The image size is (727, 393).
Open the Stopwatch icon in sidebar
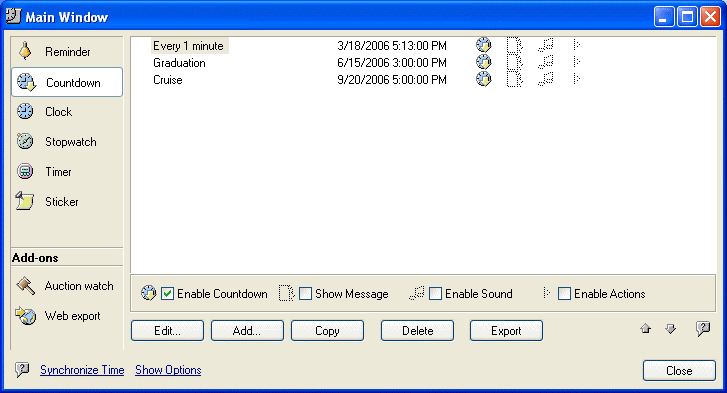point(25,141)
